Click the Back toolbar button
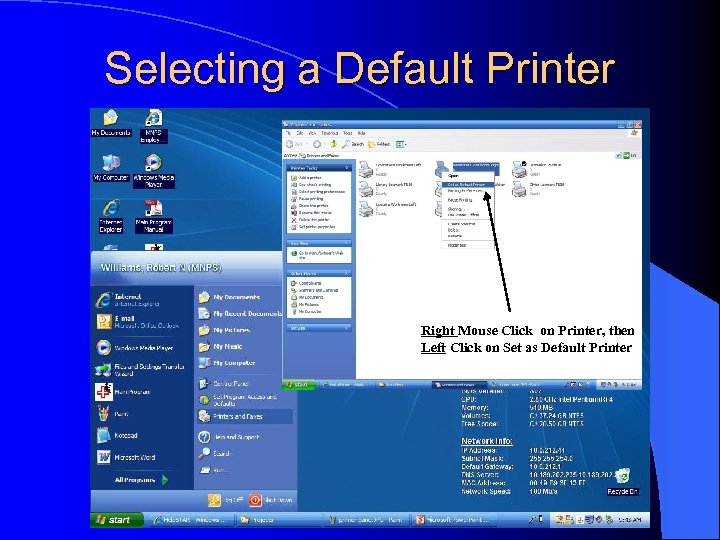Image resolution: width=720 pixels, height=540 pixels. pyautogui.click(x=294, y=144)
